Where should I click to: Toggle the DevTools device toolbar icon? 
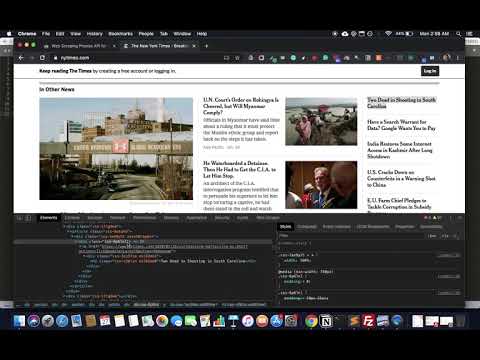click(x=28, y=218)
